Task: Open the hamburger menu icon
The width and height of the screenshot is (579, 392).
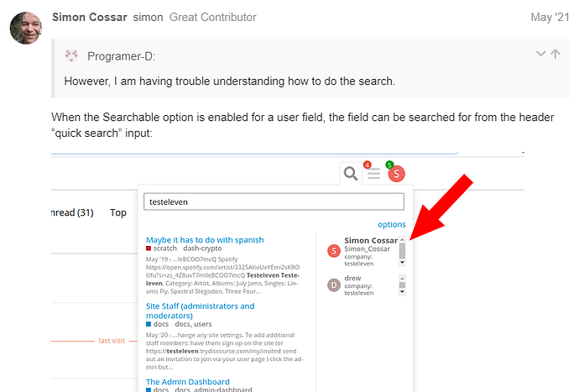Action: (373, 174)
